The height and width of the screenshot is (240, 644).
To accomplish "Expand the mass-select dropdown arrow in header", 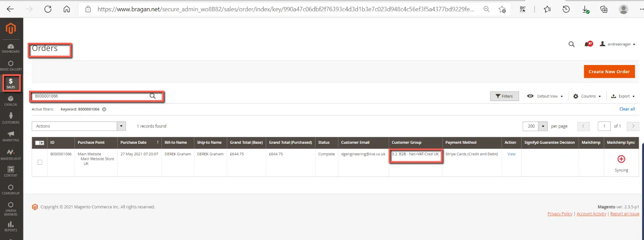I will [42, 143].
